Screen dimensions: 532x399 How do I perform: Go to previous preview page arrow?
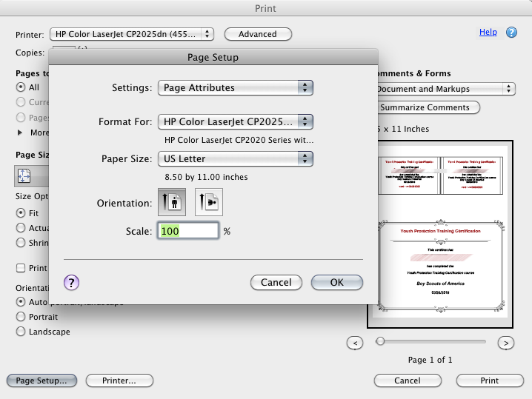coord(355,343)
